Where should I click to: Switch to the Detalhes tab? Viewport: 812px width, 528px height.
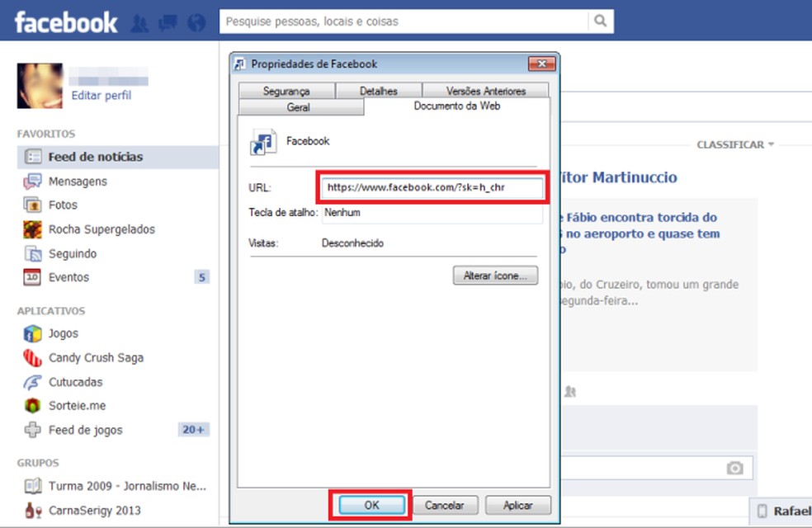click(x=380, y=91)
